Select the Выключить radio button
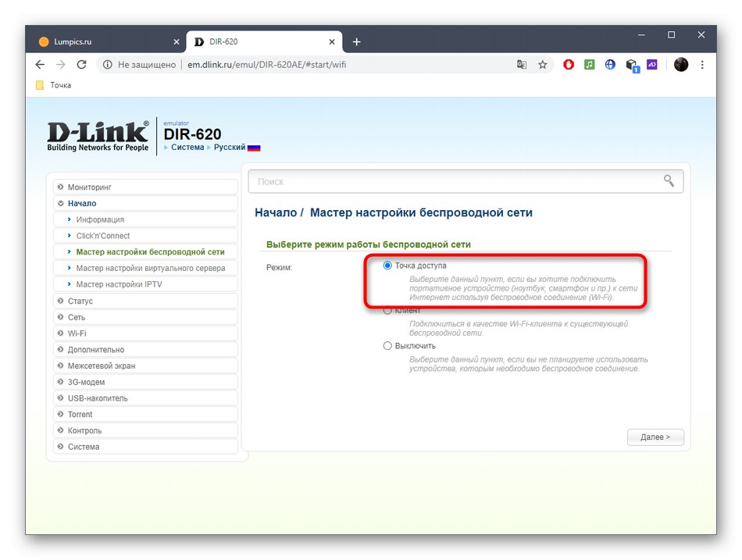The width and height of the screenshot is (742, 560). point(387,345)
